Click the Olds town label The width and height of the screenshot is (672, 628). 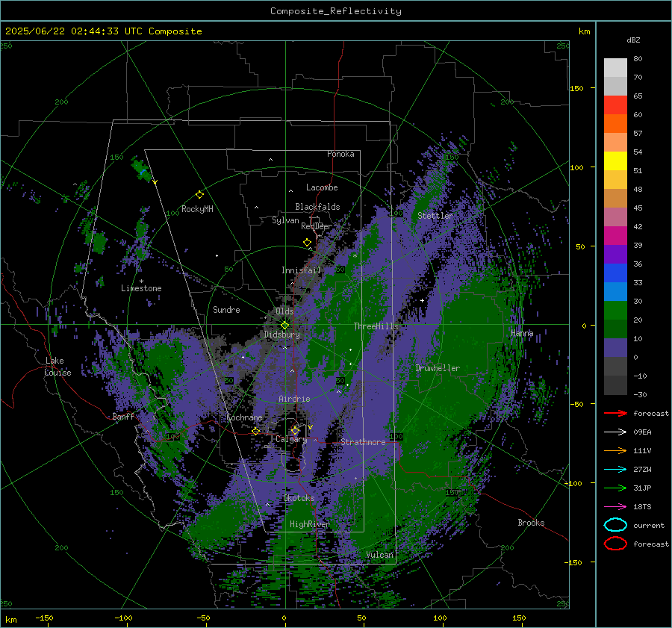click(284, 311)
